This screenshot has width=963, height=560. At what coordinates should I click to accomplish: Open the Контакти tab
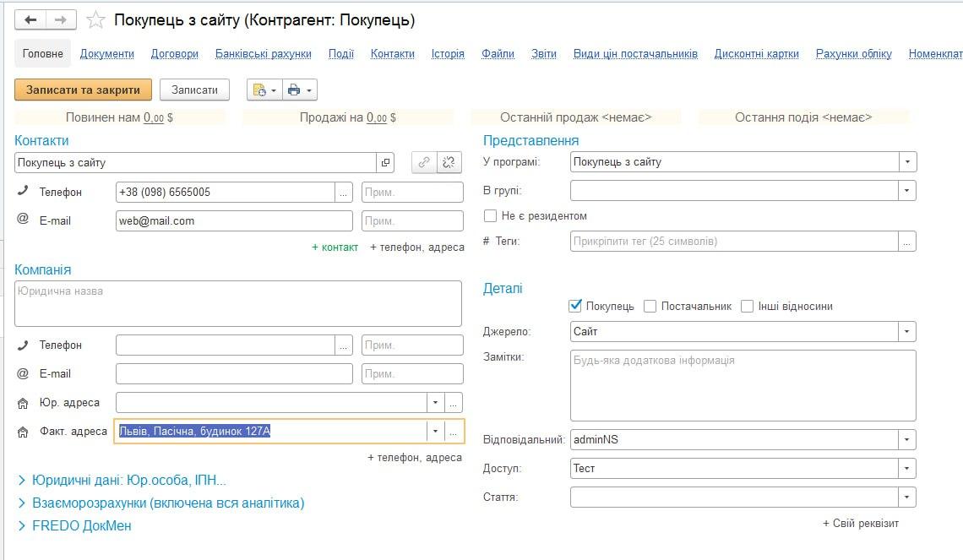point(393,53)
